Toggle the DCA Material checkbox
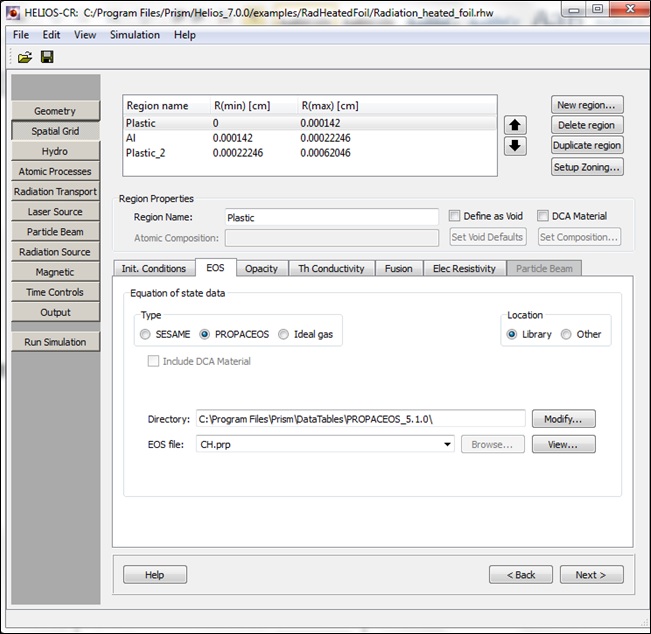651x634 pixels. (543, 216)
